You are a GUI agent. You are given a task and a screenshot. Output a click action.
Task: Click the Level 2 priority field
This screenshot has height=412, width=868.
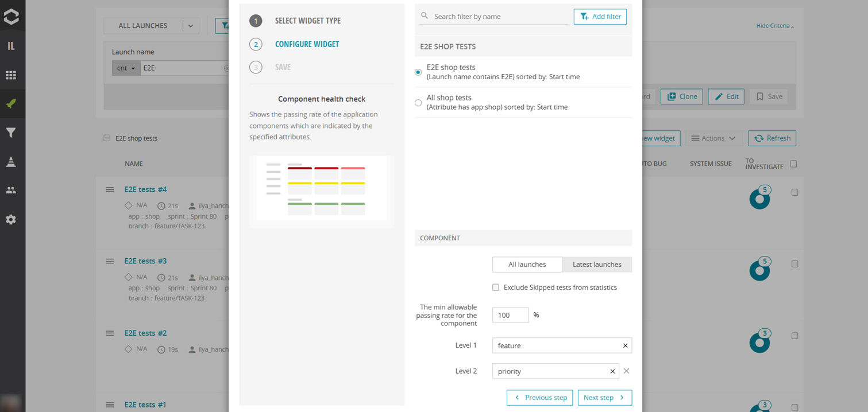[x=555, y=371]
